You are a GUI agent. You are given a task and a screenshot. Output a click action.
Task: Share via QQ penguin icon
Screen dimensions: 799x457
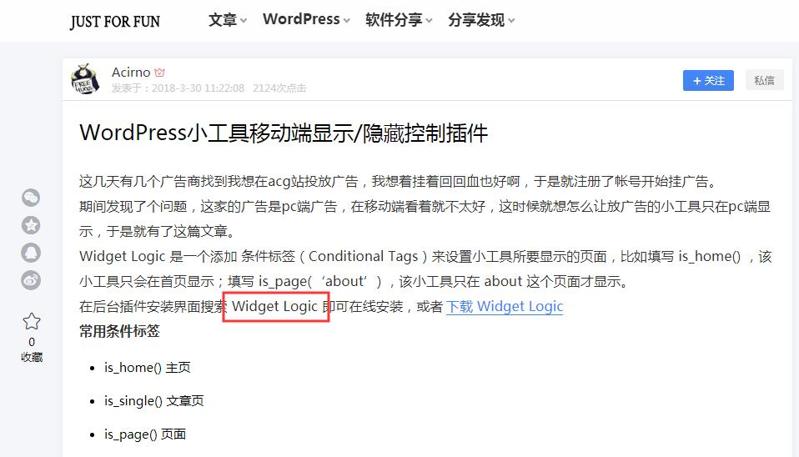31,253
